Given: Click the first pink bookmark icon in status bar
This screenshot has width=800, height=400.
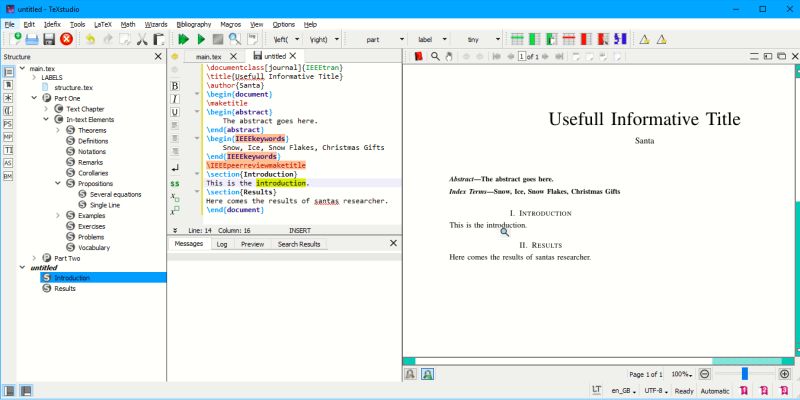Looking at the screenshot, I should [x=743, y=391].
